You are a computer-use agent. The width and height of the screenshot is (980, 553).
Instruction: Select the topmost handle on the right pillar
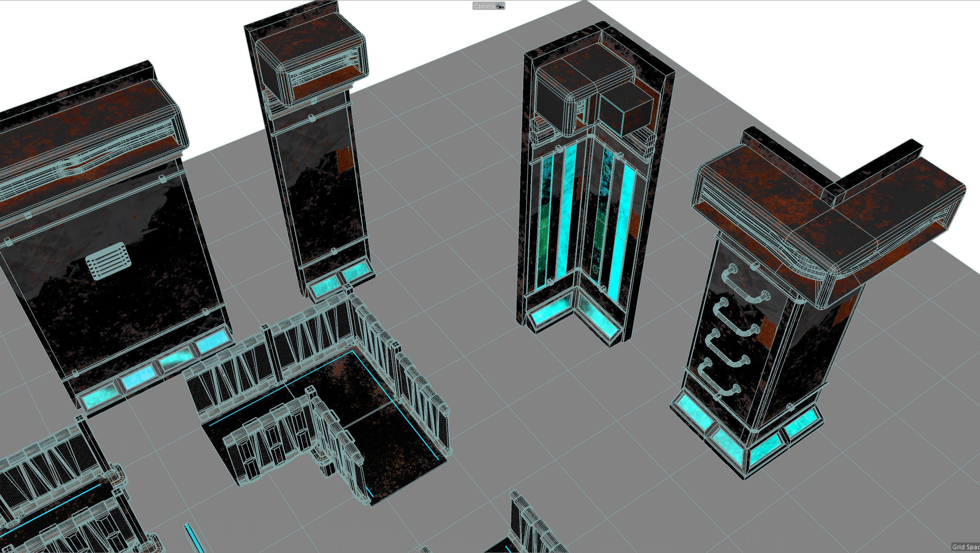pyautogui.click(x=746, y=283)
